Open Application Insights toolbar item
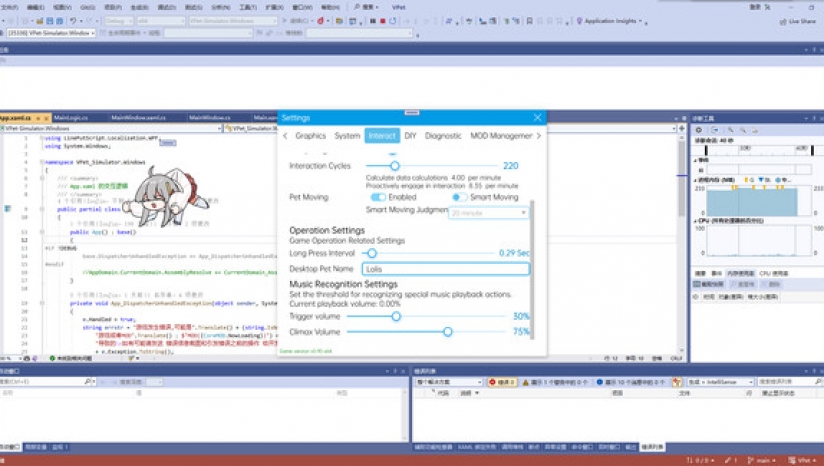The height and width of the screenshot is (466, 824). 610,21
